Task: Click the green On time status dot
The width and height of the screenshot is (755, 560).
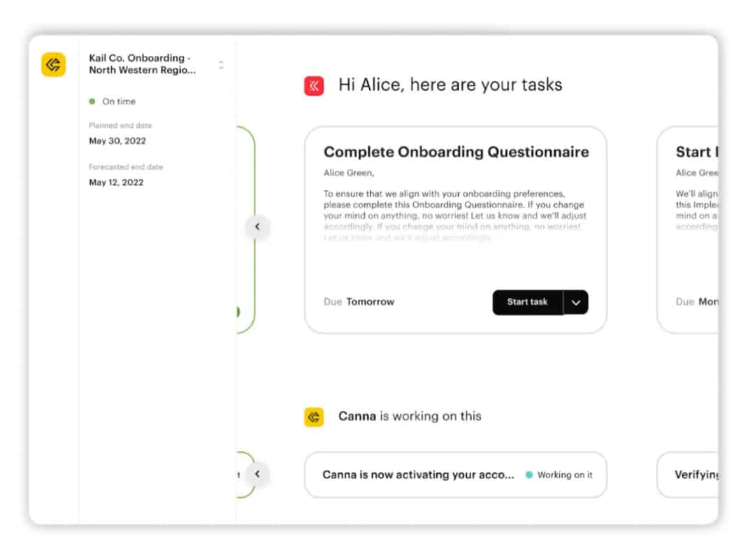Action: pos(92,101)
